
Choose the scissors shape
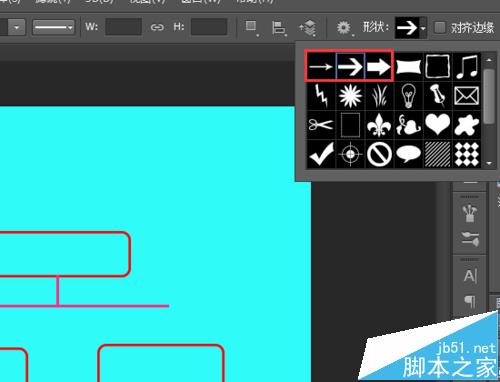321,125
